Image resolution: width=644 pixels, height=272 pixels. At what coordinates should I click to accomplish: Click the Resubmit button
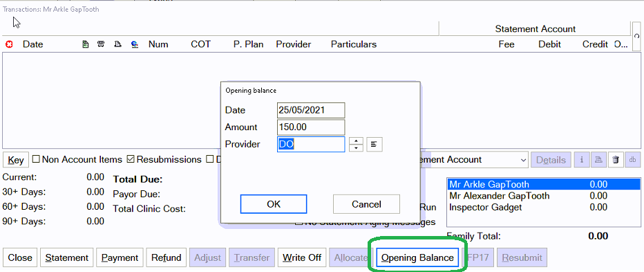click(522, 258)
